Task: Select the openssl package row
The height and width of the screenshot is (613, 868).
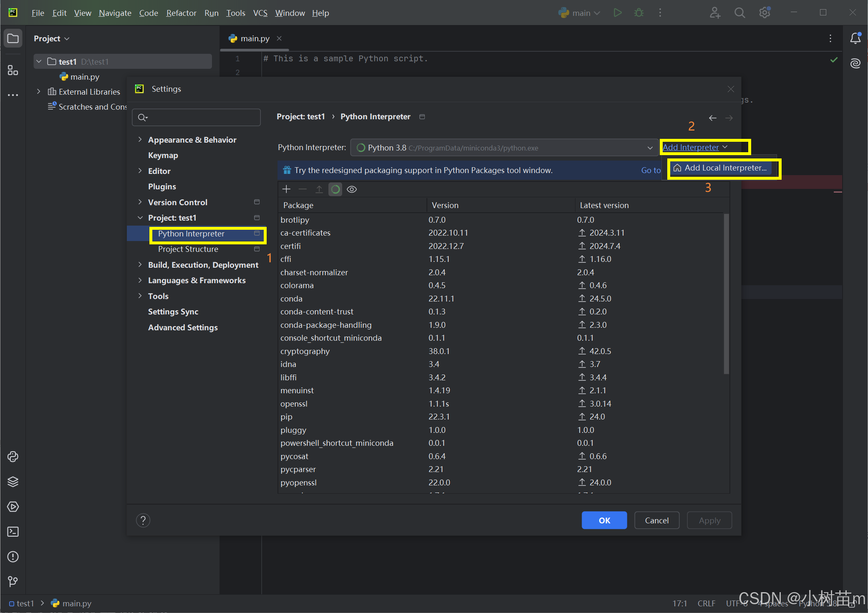Action: click(500, 404)
